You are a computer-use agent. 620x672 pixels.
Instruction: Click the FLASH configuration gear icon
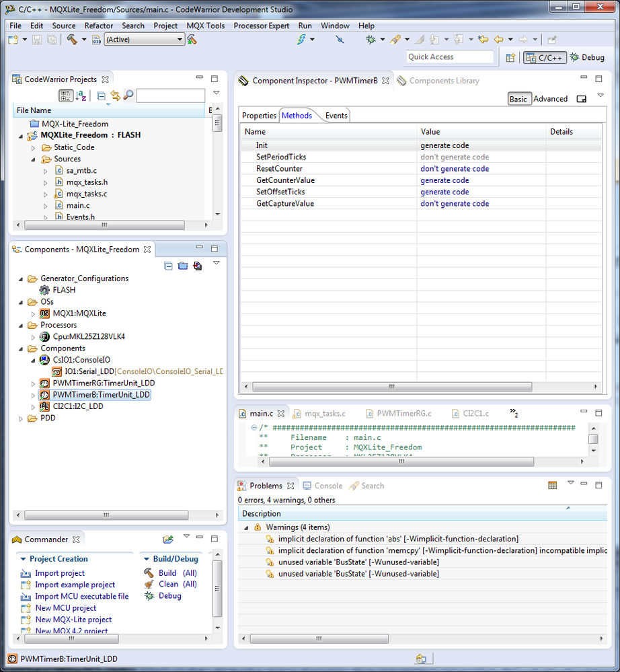click(44, 290)
